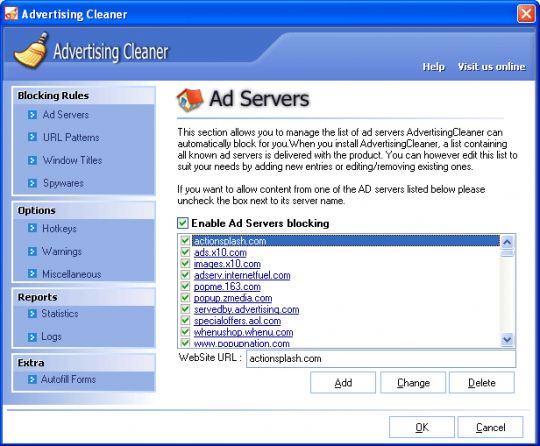Open the Ad Servers section
540x446 pixels.
[x=65, y=115]
